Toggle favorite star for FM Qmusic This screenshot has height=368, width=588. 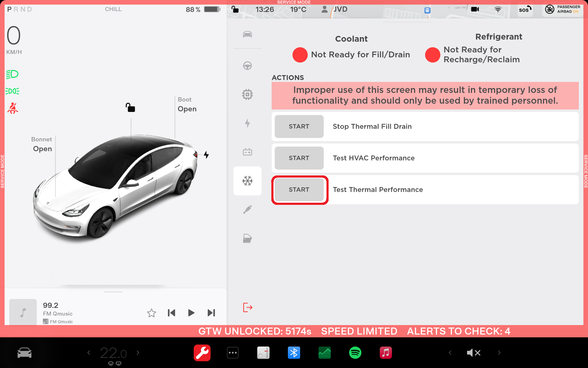(152, 313)
